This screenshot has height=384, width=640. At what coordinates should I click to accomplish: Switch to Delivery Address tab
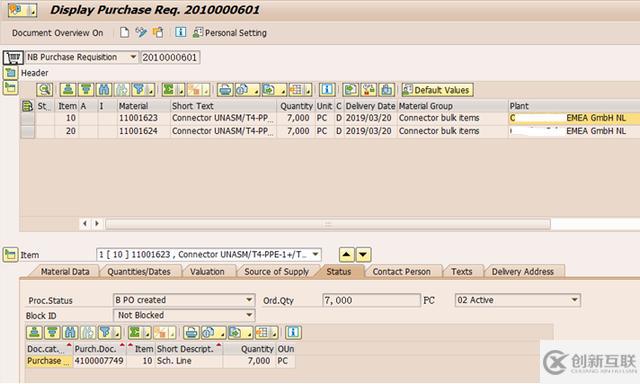click(522, 272)
